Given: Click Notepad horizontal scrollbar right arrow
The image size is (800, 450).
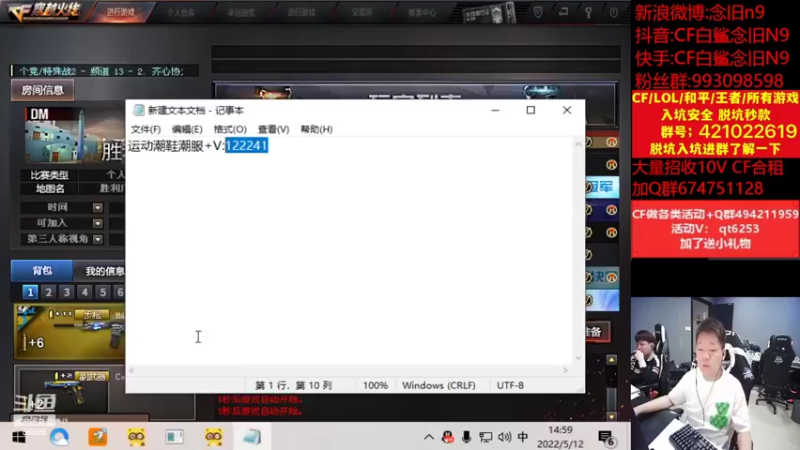Looking at the screenshot, I should [565, 370].
